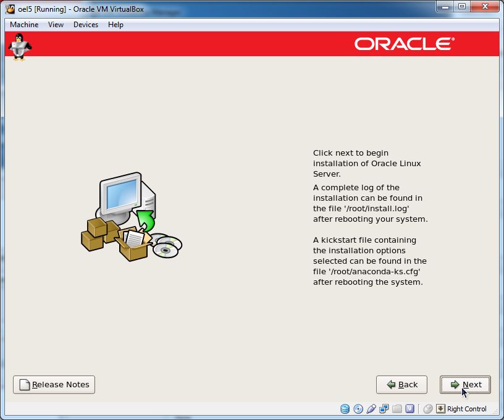
Task: Click the VirtualBox icon in the title bar
Action: click(x=10, y=9)
